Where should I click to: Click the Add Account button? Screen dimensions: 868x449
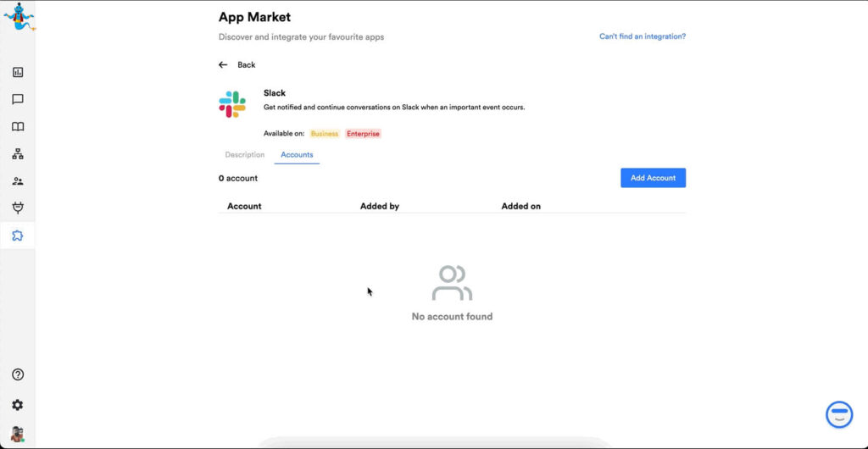(x=653, y=178)
